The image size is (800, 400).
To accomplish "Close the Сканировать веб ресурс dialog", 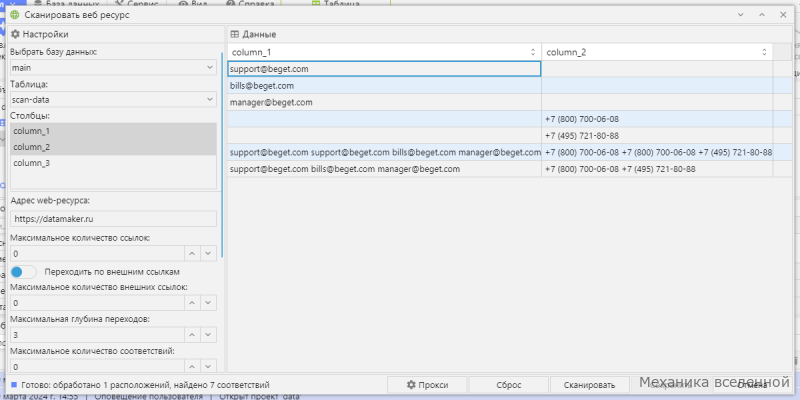I will click(x=783, y=15).
